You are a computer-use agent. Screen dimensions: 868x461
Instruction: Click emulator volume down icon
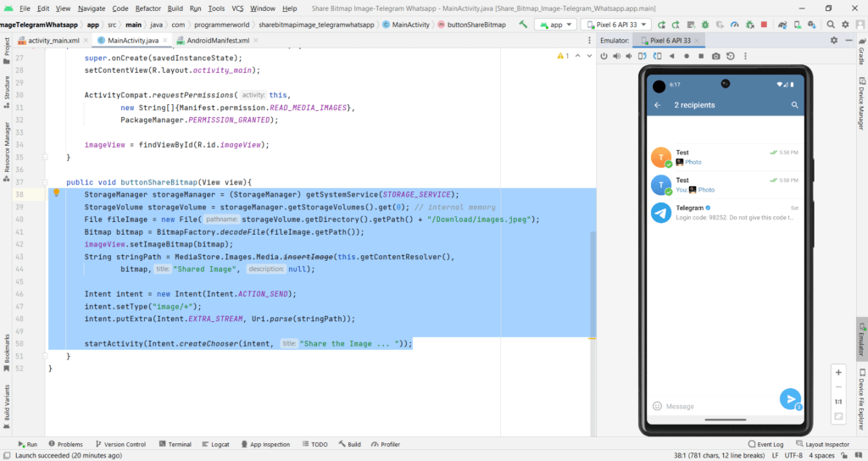click(629, 56)
